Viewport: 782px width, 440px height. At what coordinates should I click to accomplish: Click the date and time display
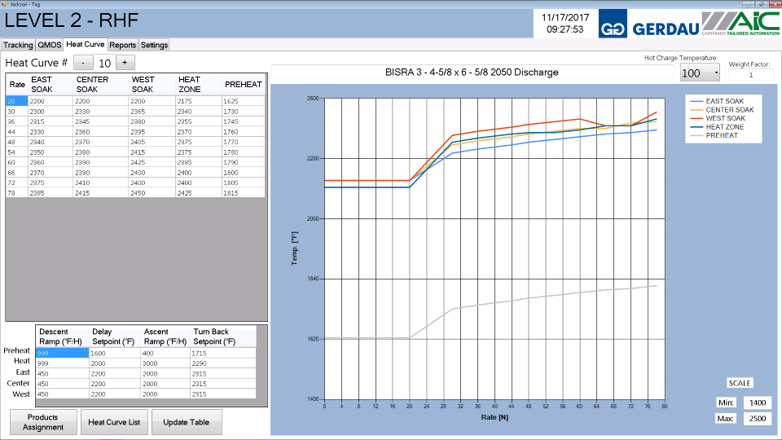pos(565,23)
